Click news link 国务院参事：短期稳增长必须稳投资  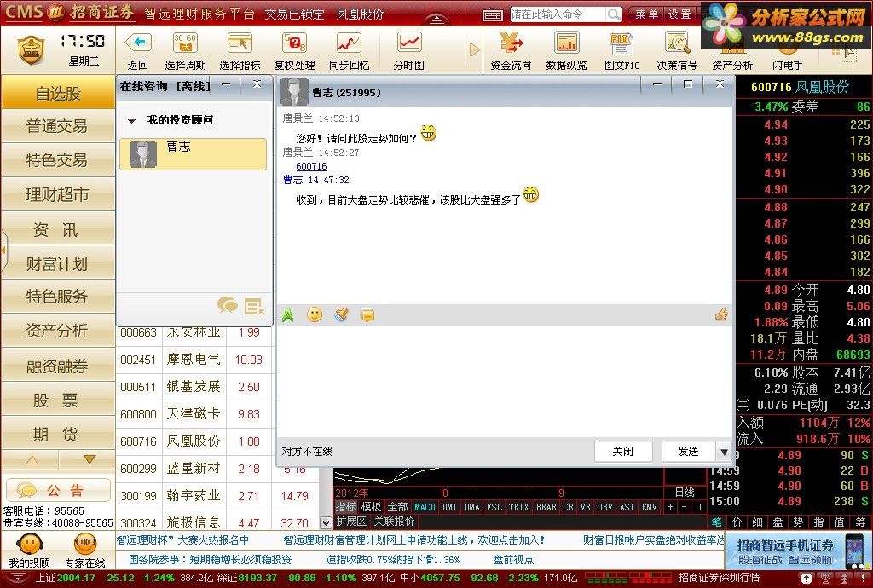point(210,560)
